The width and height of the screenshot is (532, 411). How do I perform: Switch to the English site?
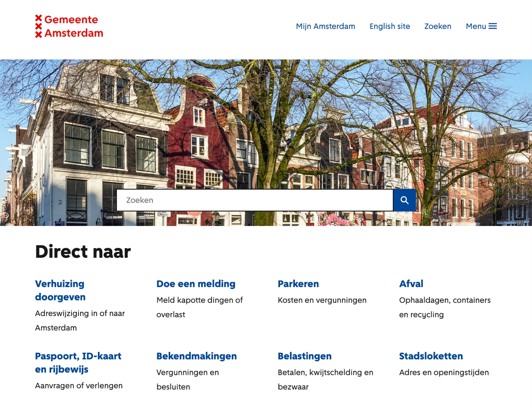tap(389, 26)
